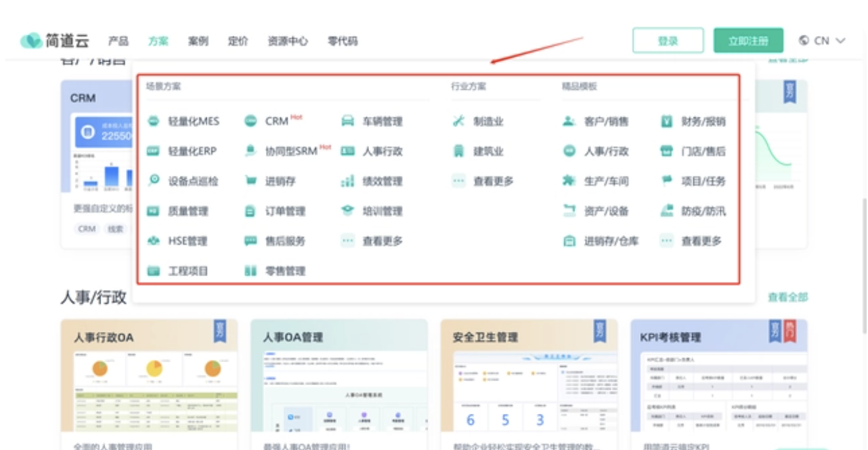Open 查看全部 link for 人事/行政
Screen dimensions: 868x450
point(787,298)
